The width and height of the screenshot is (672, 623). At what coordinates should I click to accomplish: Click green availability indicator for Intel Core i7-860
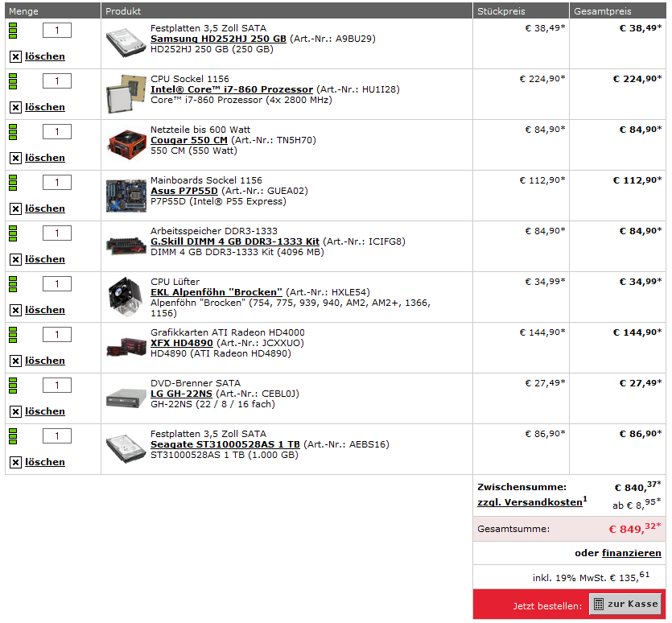tap(13, 81)
